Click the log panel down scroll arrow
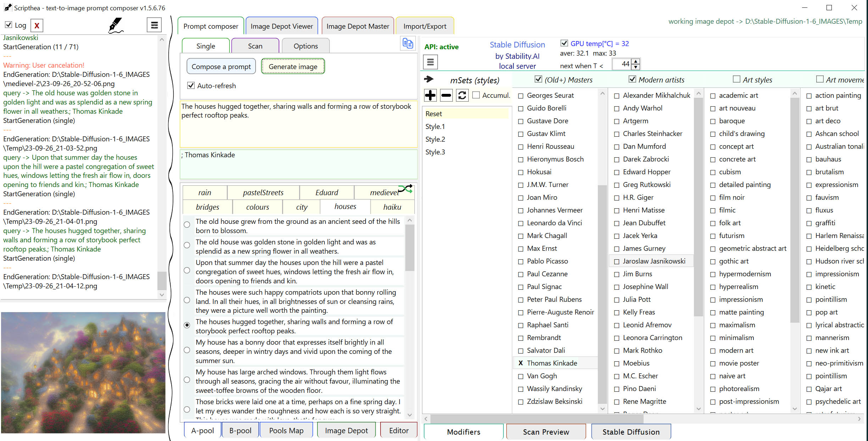 point(162,295)
